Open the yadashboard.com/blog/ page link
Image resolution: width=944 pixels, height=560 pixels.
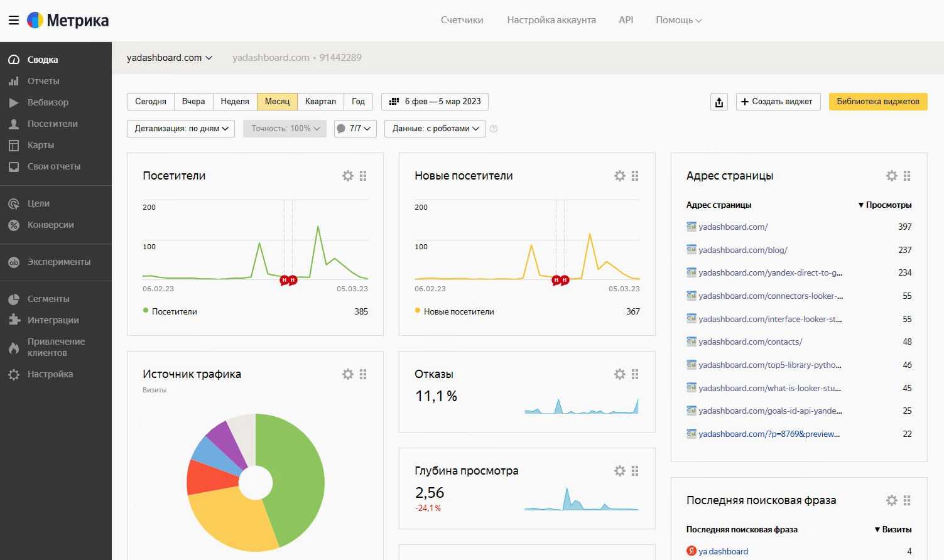(x=742, y=250)
